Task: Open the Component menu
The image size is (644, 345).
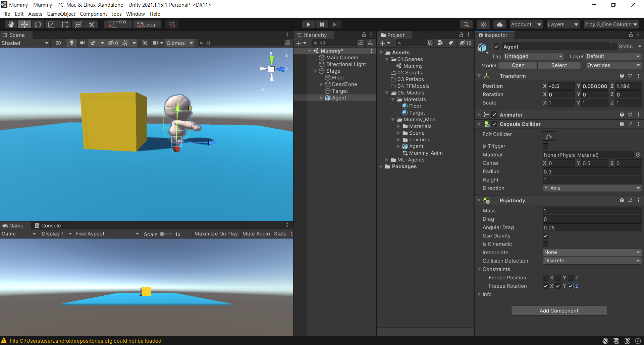Action: [93, 14]
